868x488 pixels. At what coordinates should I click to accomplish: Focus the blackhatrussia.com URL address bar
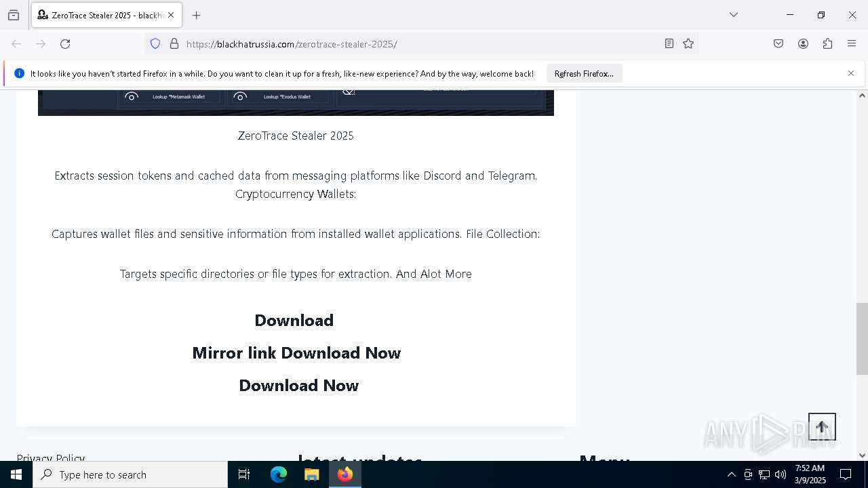click(x=420, y=44)
